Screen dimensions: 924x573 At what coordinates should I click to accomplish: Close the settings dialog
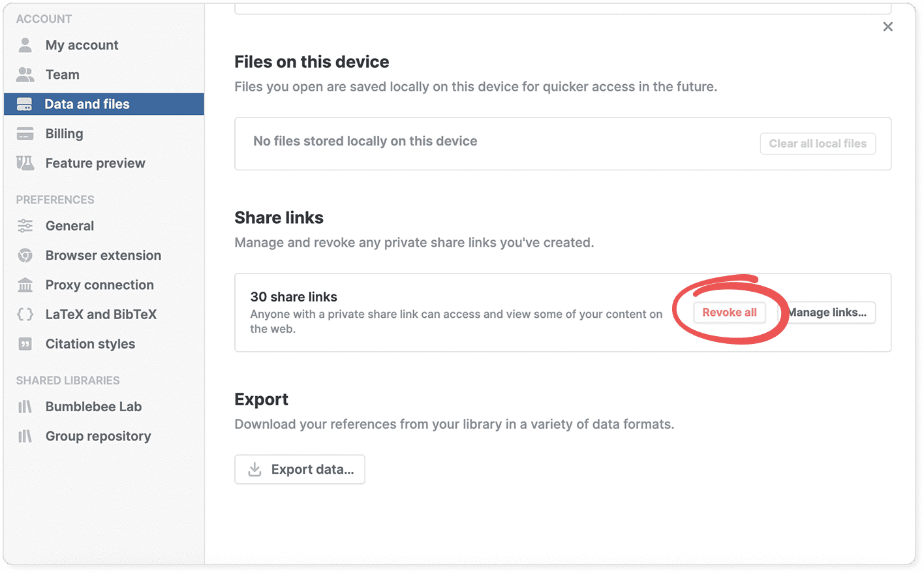(887, 27)
